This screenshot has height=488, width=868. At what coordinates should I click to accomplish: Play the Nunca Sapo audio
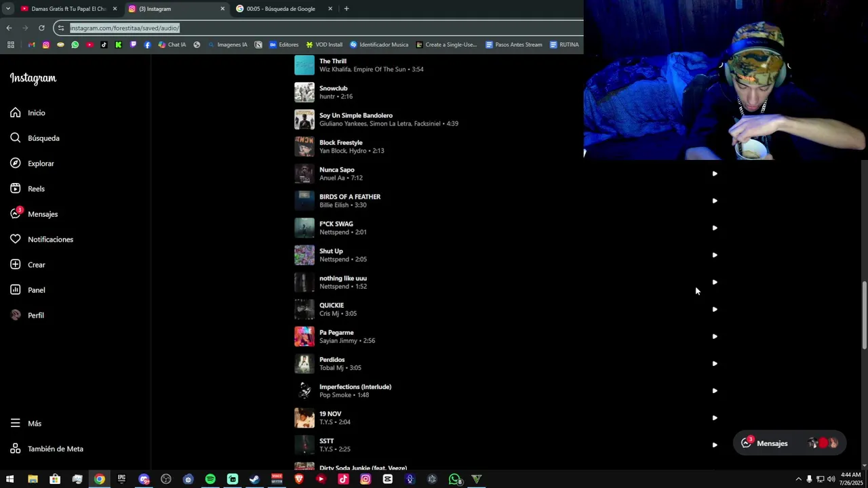[x=715, y=174]
